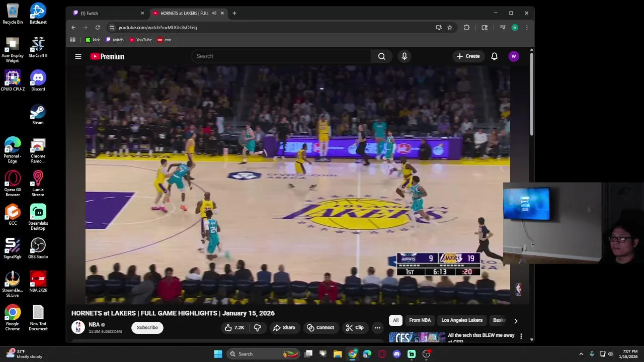The width and height of the screenshot is (644, 362).
Task: Open the kick bookmark
Action: (x=93, y=40)
